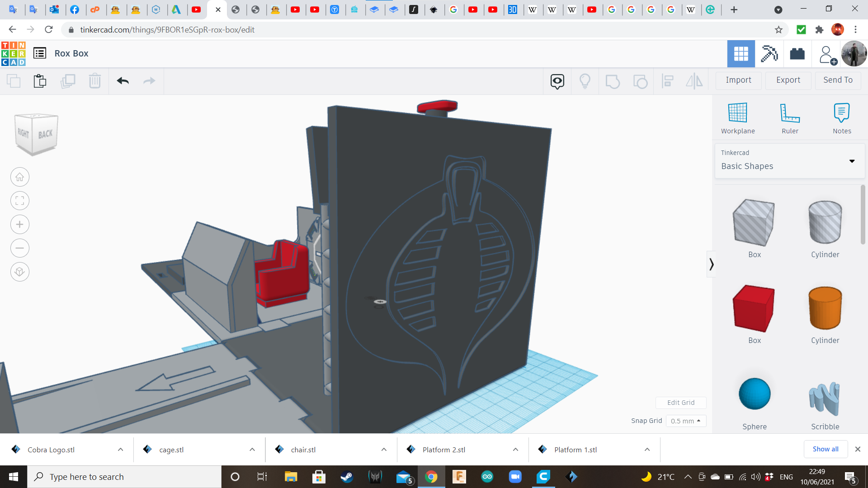Viewport: 868px width, 488px height.
Task: Toggle perspective orthographic view cube button
Action: pyautogui.click(x=20, y=272)
